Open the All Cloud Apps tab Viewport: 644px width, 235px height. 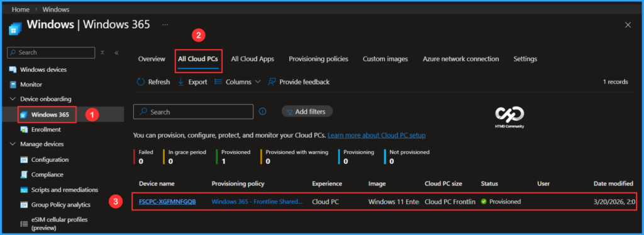coord(253,59)
